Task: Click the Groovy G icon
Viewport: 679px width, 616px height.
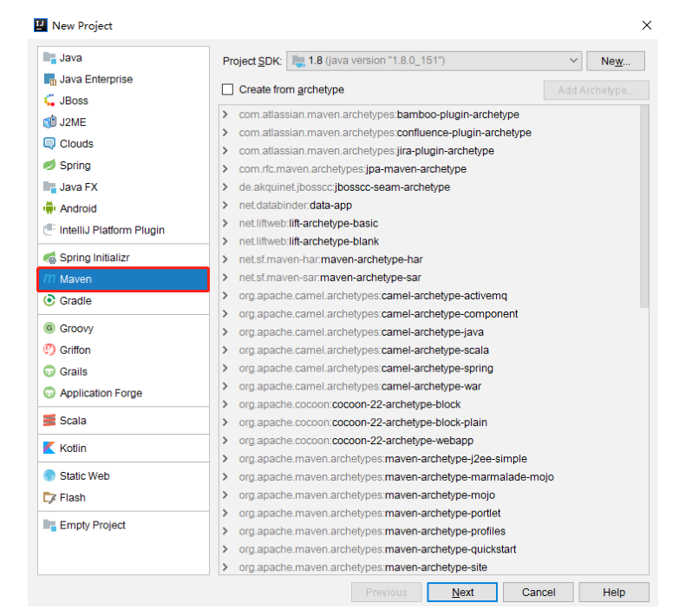Action: tap(49, 328)
